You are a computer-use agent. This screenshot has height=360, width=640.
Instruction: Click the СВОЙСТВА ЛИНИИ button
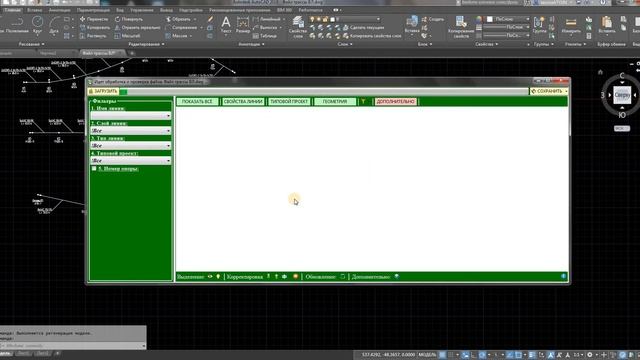(x=243, y=102)
